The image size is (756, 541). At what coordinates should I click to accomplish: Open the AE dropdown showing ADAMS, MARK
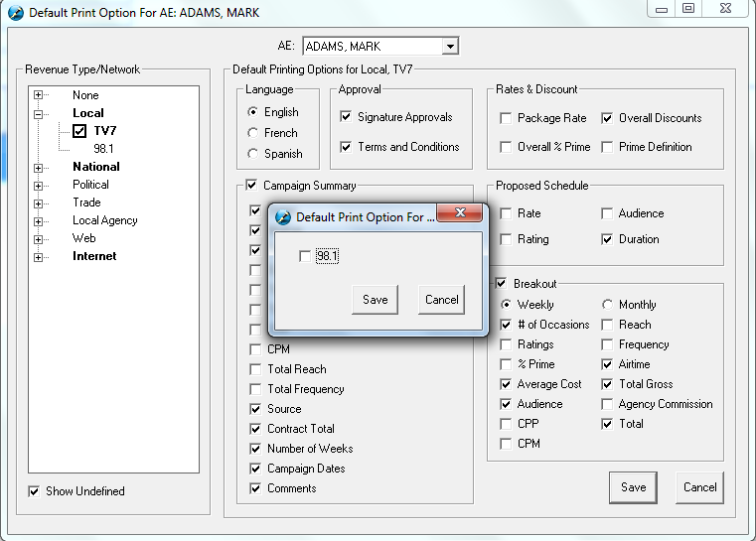[x=450, y=47]
